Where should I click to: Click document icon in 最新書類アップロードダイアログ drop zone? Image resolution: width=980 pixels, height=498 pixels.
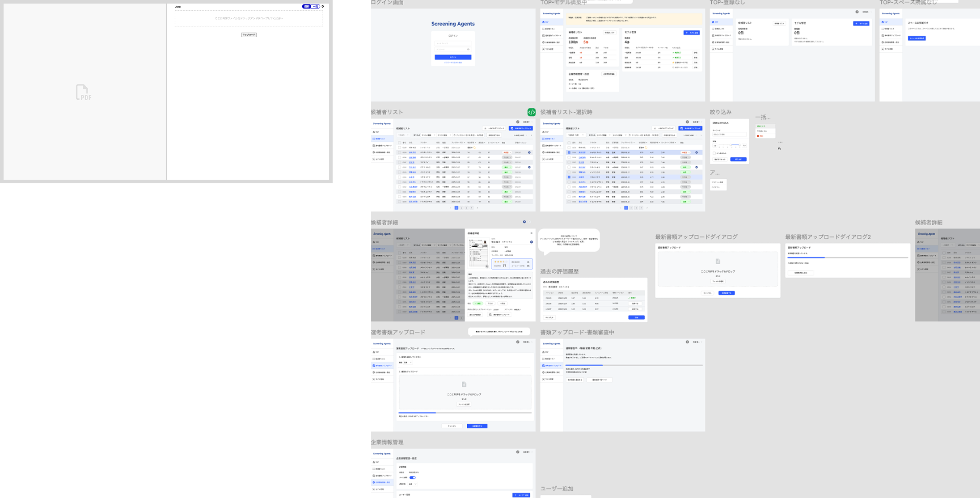(x=718, y=262)
